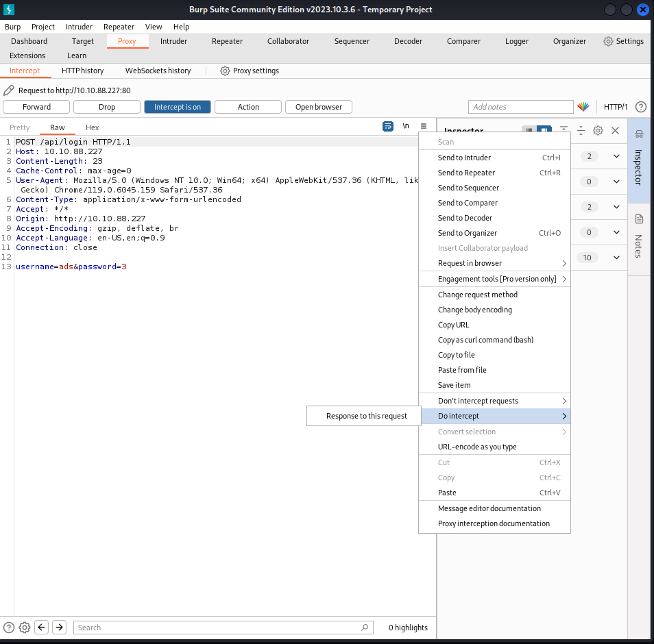654x644 pixels.
Task: Go to next search match arrow
Action: point(59,628)
